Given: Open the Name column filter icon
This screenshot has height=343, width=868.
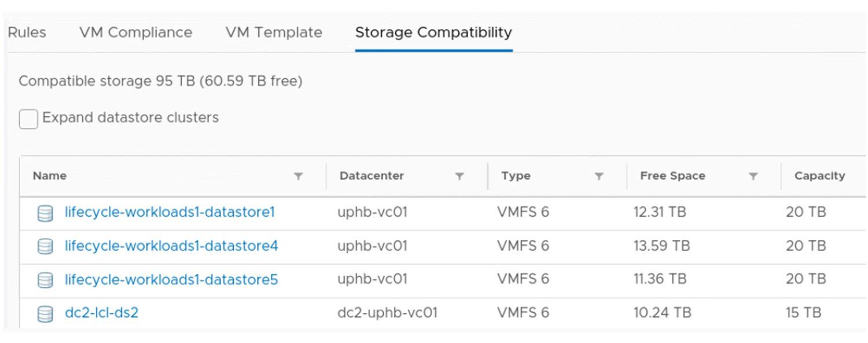Looking at the screenshot, I should pos(298,176).
